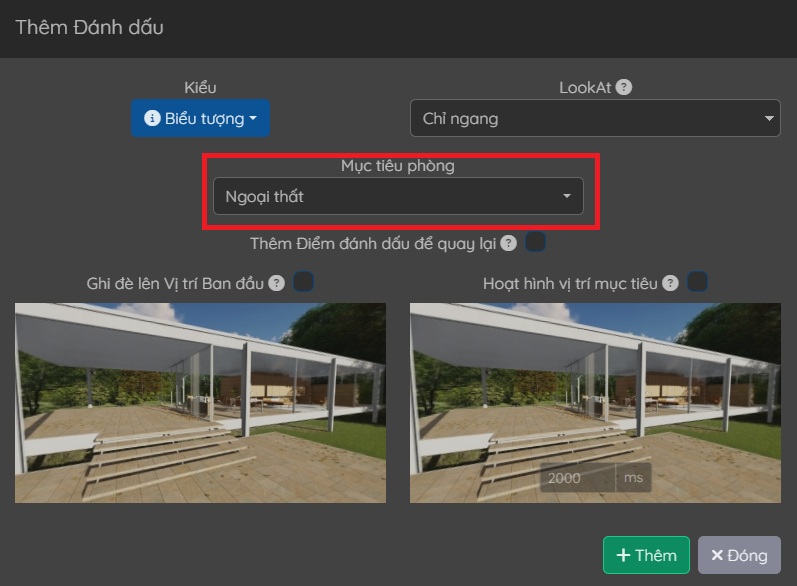The image size is (797, 586).
Task: Click help icon beside 'Ghi đè lên Vị trí Ban đầu'
Action: [x=276, y=283]
